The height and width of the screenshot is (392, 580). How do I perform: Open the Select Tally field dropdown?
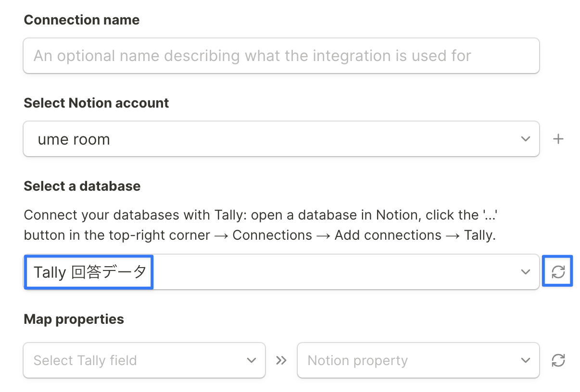[144, 360]
